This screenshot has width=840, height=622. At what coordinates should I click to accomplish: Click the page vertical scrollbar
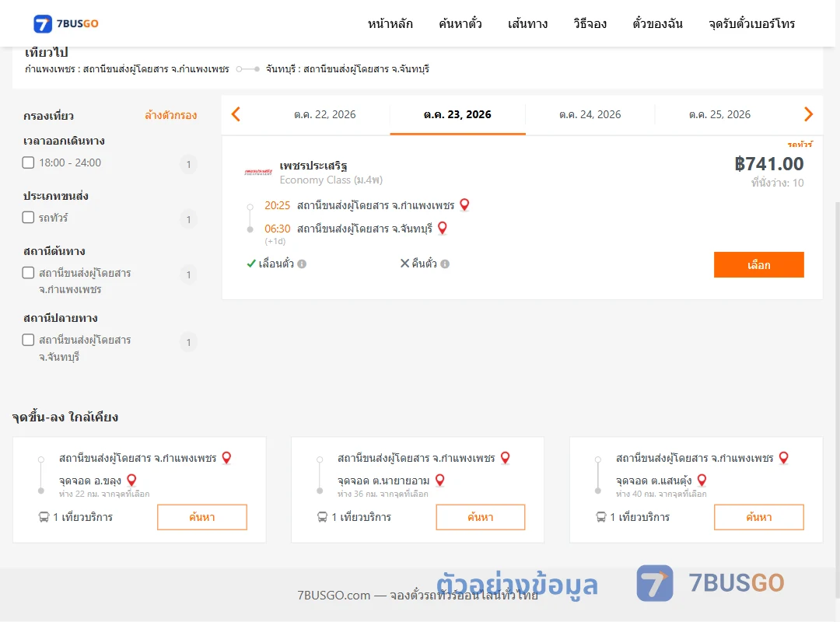[x=837, y=399]
